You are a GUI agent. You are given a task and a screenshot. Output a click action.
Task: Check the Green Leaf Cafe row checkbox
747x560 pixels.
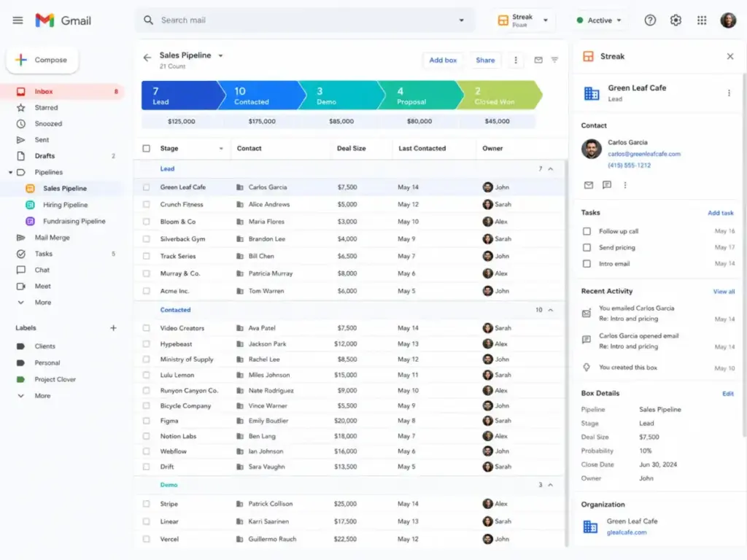[146, 187]
